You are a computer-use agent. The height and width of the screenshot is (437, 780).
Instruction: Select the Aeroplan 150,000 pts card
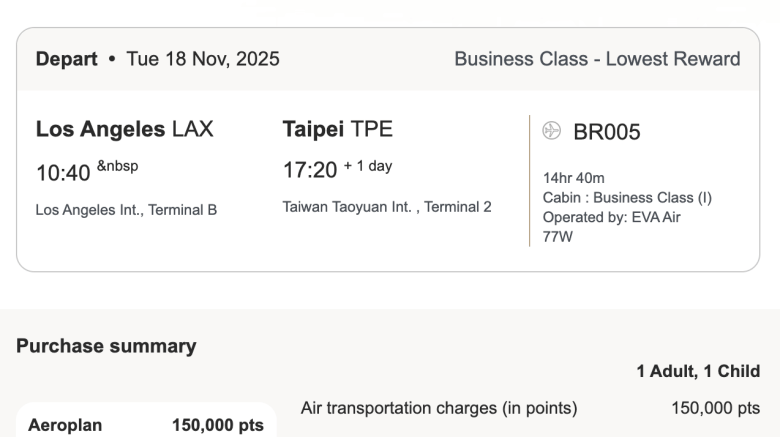pyautogui.click(x=146, y=424)
